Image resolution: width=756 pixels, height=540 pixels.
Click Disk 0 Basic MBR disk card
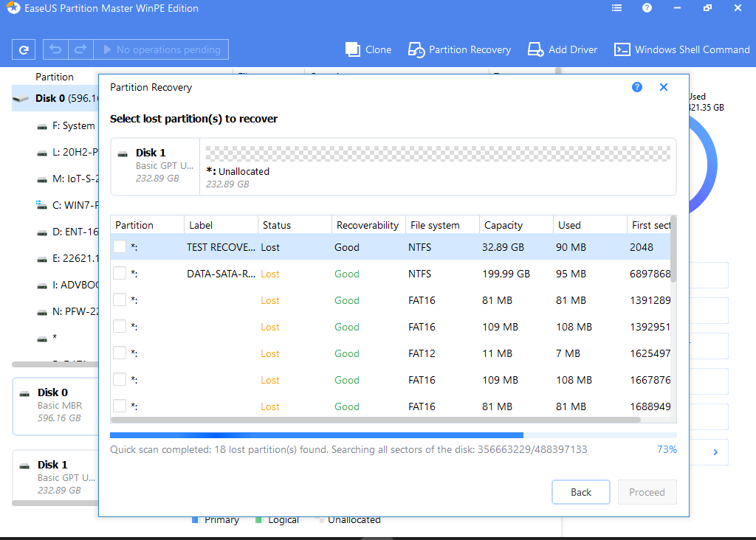coord(55,406)
